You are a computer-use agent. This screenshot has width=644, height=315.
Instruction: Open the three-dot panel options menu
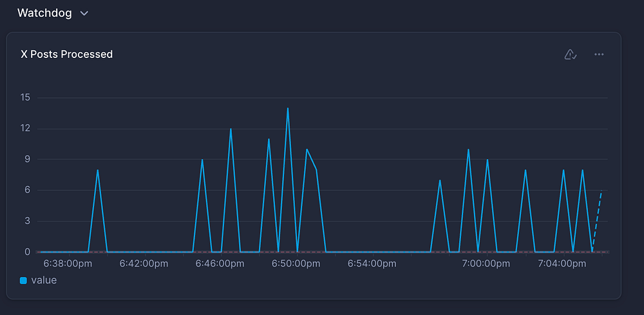pyautogui.click(x=599, y=54)
